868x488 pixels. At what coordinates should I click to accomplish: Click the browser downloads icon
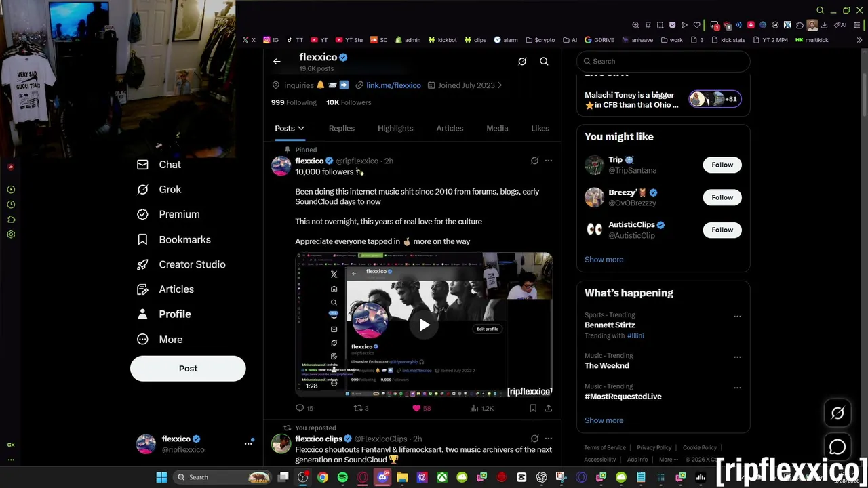pyautogui.click(x=824, y=25)
